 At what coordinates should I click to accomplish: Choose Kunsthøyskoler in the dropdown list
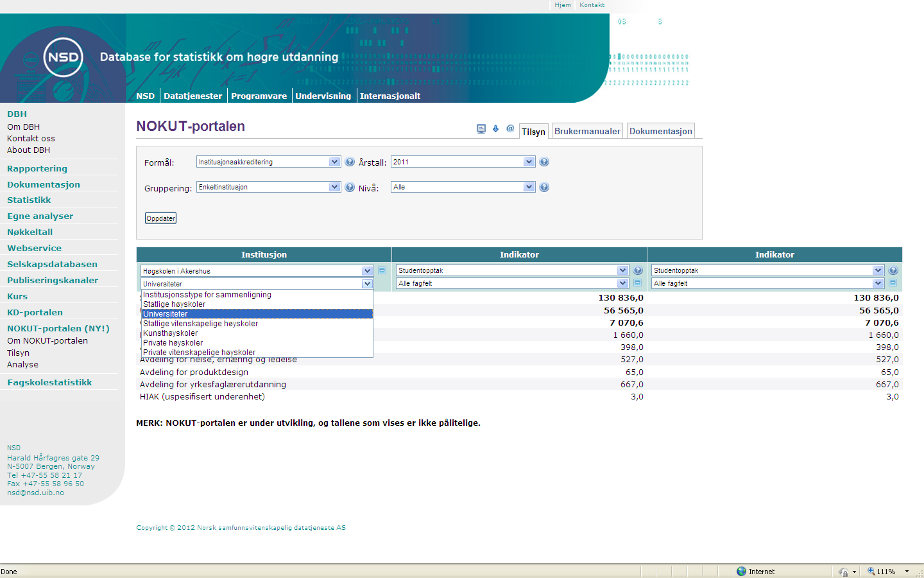(x=257, y=333)
